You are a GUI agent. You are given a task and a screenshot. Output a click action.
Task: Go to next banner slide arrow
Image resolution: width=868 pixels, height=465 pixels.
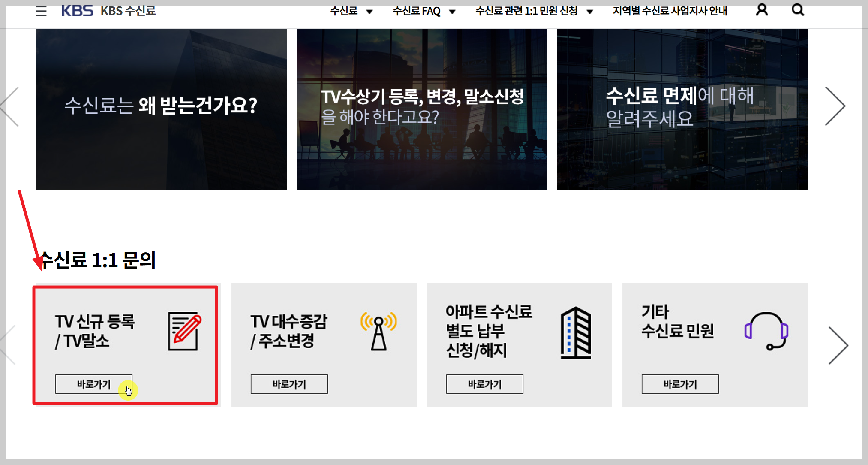[835, 106]
